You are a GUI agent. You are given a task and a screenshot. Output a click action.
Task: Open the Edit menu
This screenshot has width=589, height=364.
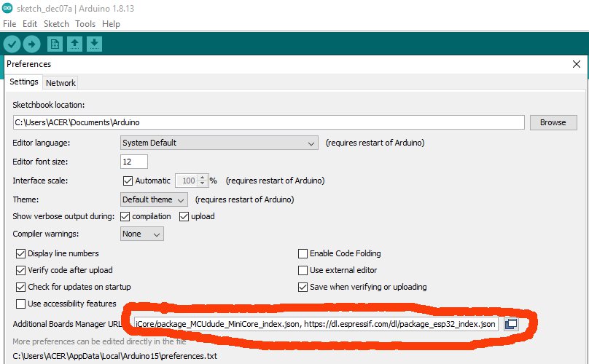[x=30, y=24]
